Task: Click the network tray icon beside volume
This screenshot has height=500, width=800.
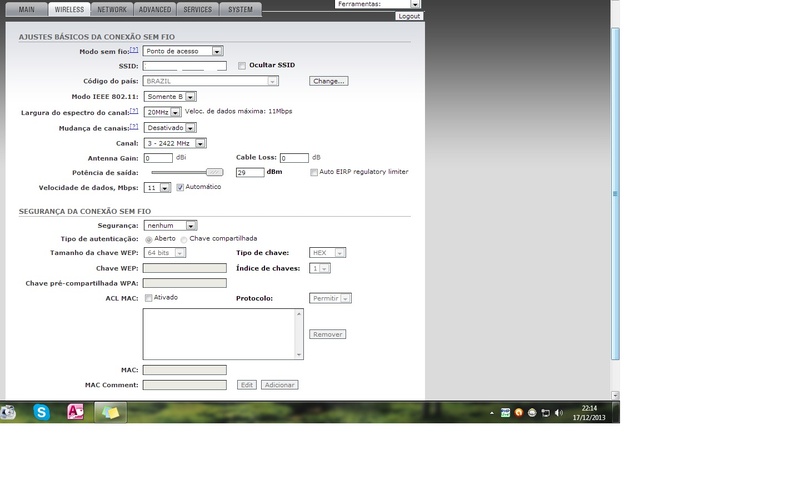Action: click(x=546, y=413)
